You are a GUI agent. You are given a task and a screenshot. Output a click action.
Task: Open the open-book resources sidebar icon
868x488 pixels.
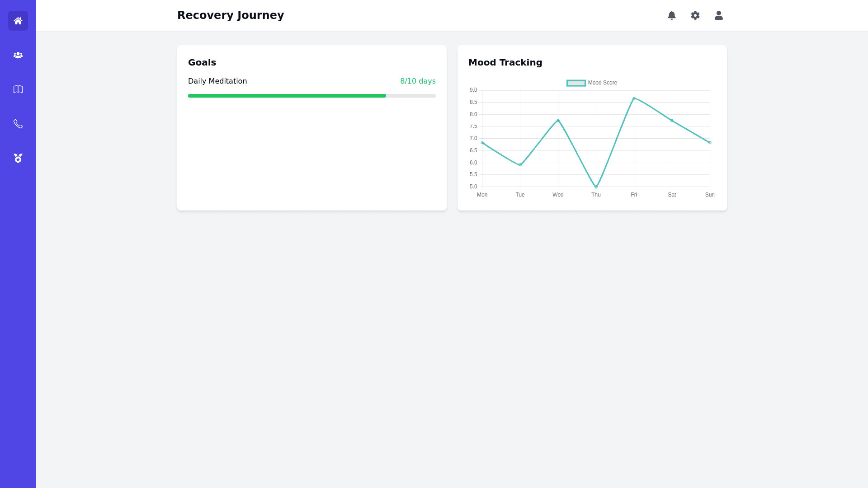point(18,89)
